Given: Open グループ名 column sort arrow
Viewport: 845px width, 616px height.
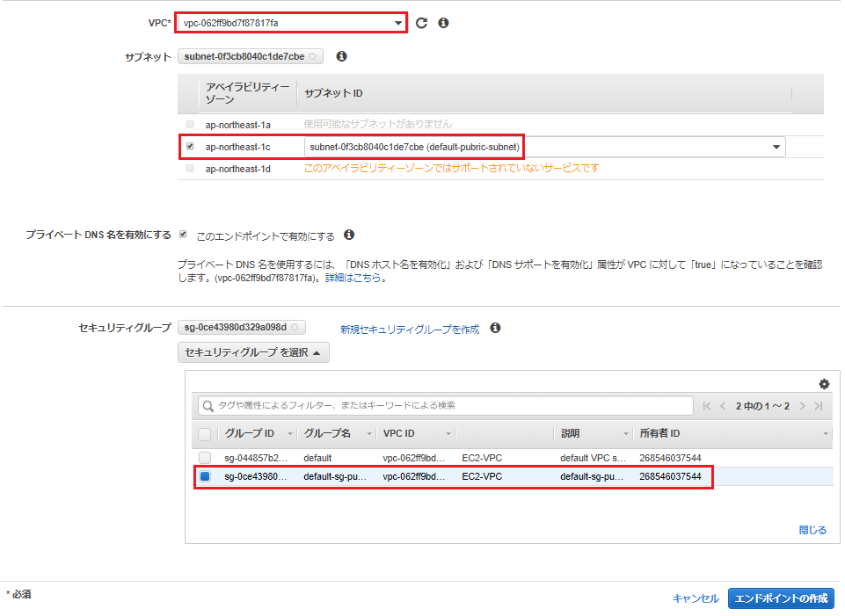Looking at the screenshot, I should [x=369, y=434].
